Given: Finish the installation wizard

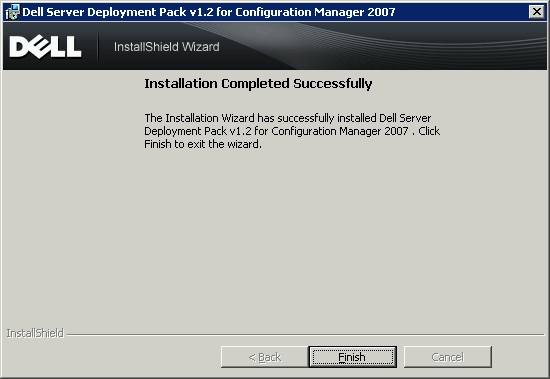Looking at the screenshot, I should pyautogui.click(x=353, y=357).
